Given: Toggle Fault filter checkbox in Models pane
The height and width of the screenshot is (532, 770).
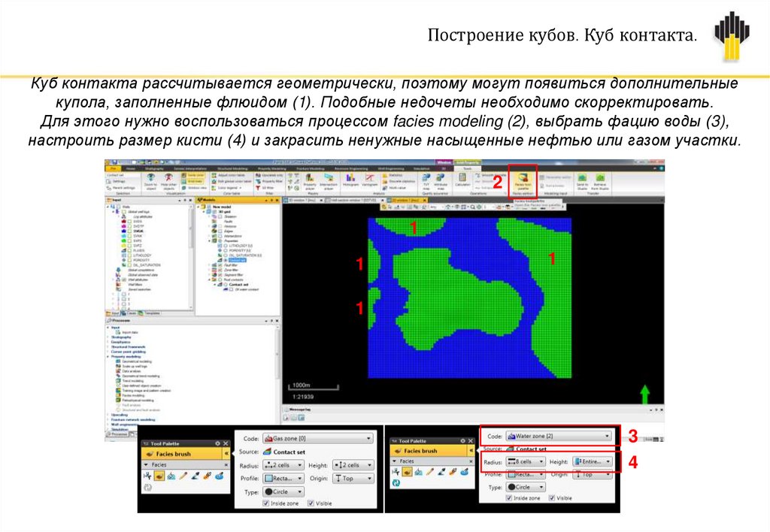Looking at the screenshot, I should click(220, 265).
